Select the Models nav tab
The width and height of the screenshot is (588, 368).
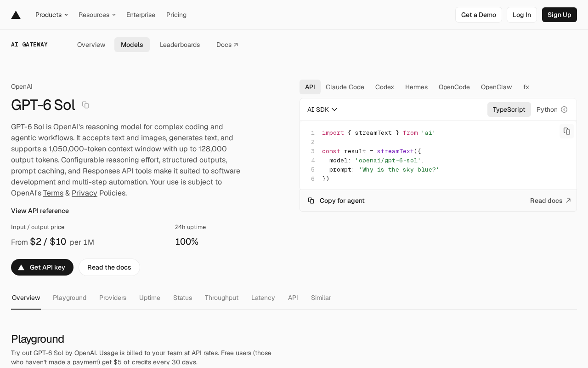132,45
